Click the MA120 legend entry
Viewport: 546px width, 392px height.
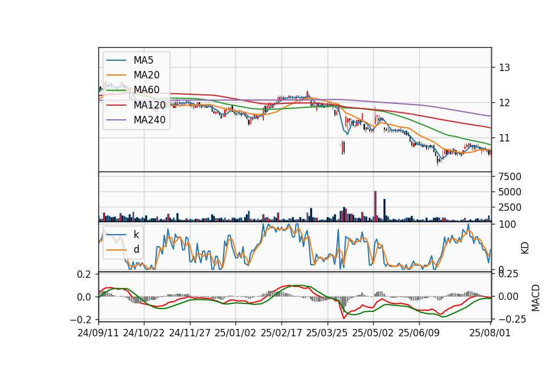point(136,105)
